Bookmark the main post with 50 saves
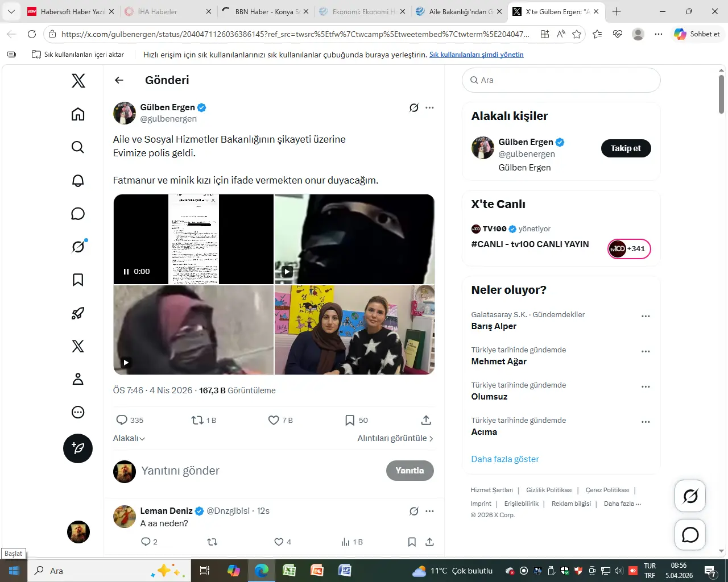This screenshot has height=582, width=728. pos(350,420)
